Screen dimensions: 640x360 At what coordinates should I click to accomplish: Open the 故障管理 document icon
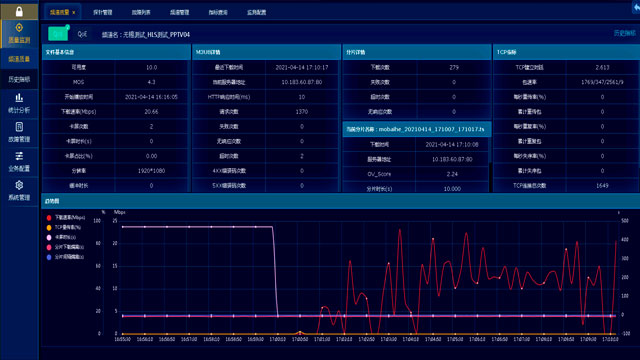click(x=19, y=127)
